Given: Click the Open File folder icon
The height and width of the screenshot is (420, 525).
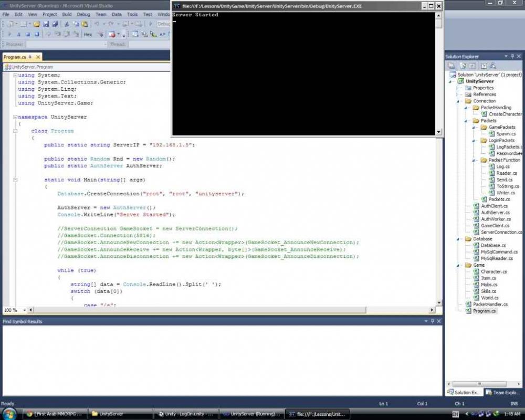Looking at the screenshot, I should [x=37, y=24].
